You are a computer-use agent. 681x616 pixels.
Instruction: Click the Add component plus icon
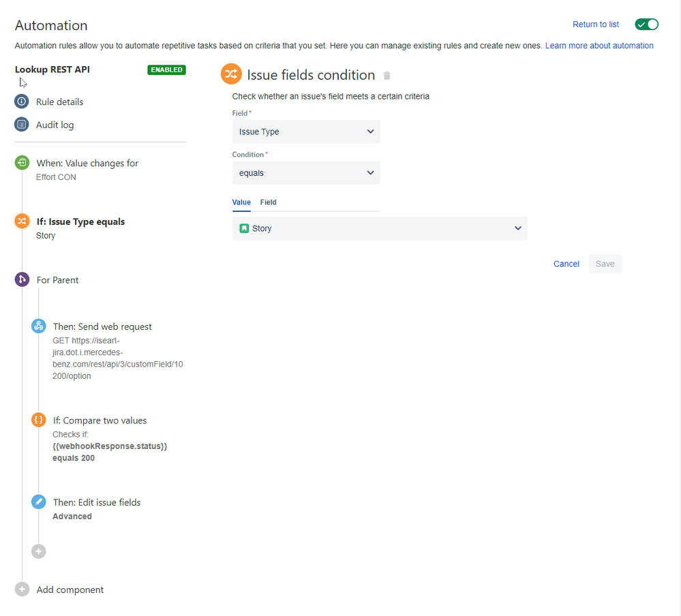22,589
